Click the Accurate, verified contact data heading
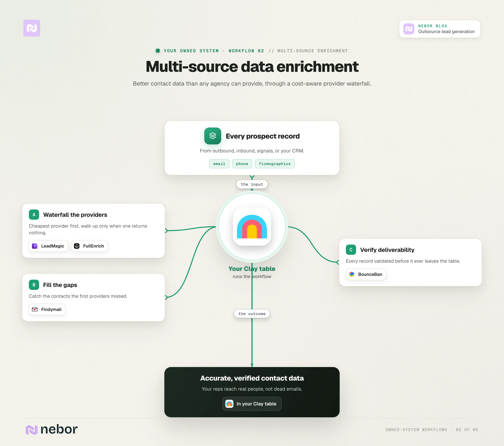The height and width of the screenshot is (446, 504). coord(252,378)
